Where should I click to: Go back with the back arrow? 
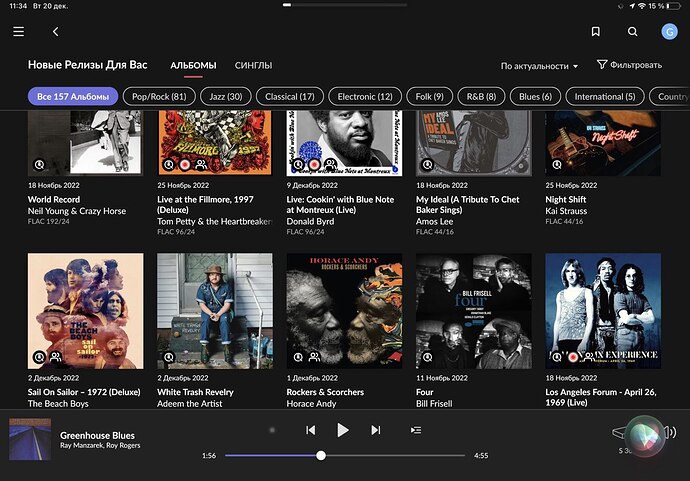(55, 32)
